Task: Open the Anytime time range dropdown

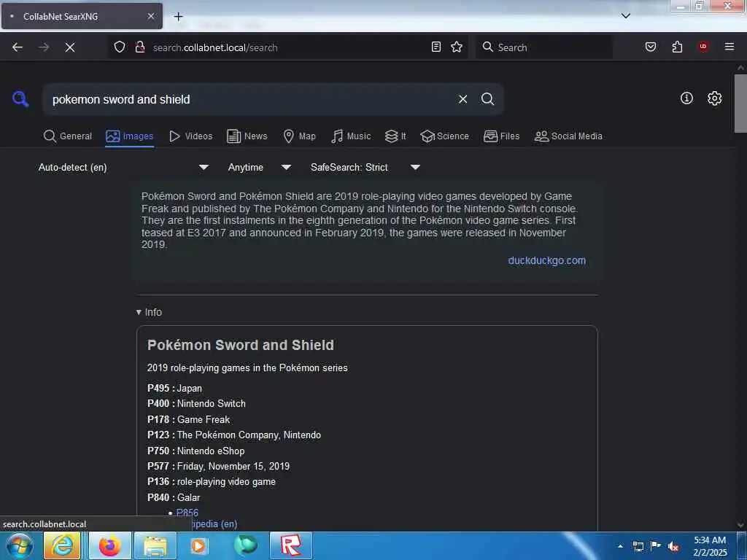Action: pos(260,167)
